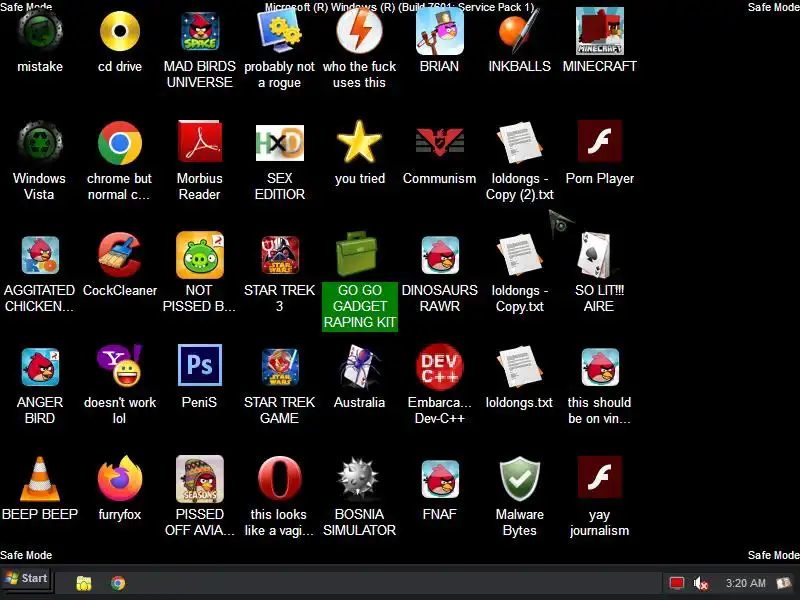Open the FNAF red bird icon
800x600 pixels.
point(439,479)
